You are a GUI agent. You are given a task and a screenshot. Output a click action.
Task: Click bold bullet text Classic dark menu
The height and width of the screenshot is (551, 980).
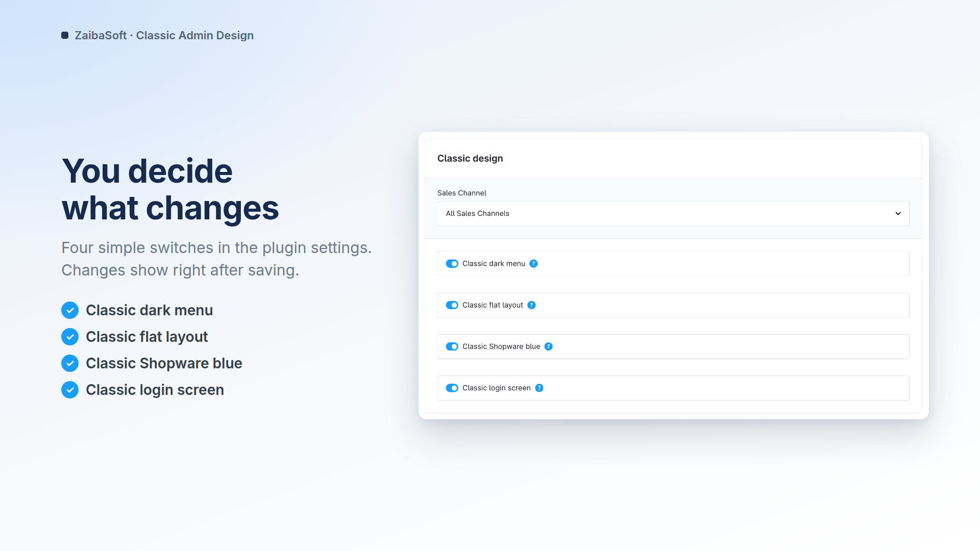click(149, 310)
